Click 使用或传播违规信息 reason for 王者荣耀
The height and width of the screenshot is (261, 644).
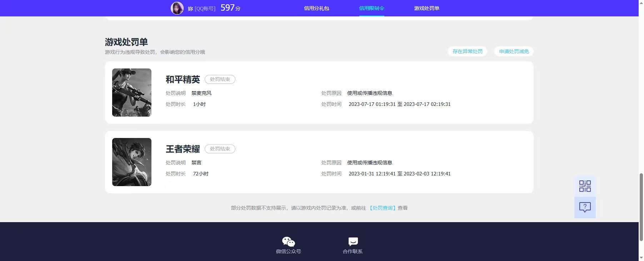pyautogui.click(x=370, y=163)
